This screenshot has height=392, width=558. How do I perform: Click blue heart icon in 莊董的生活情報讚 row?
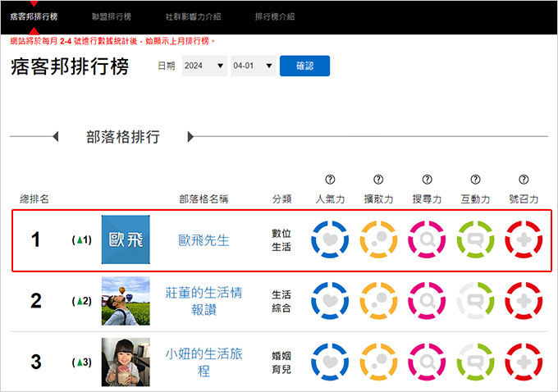[330, 301]
